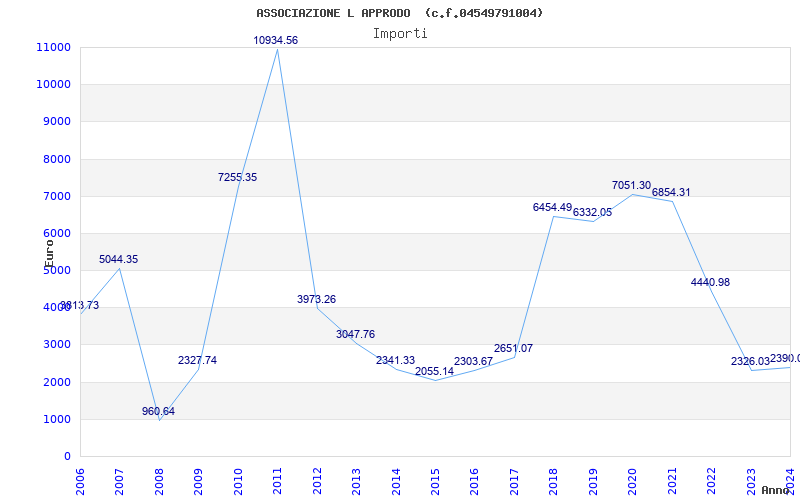Click the x-axis year 2017

514,481
